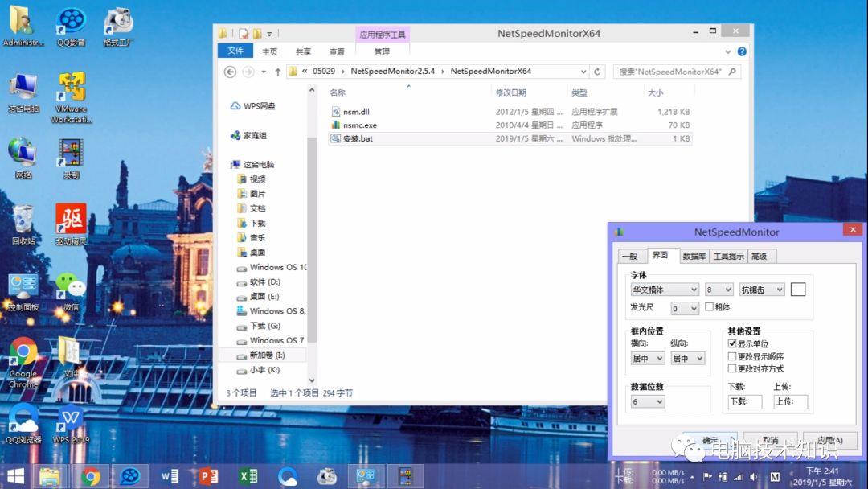Go up one folder level in Explorer
Image resolution: width=868 pixels, height=489 pixels.
[278, 72]
